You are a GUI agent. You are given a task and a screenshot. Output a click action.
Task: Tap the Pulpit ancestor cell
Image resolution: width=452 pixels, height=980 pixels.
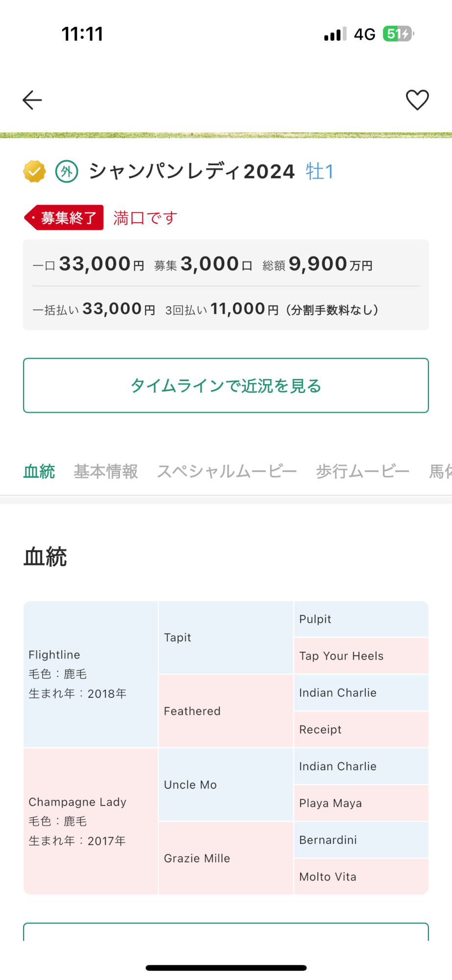(x=361, y=619)
